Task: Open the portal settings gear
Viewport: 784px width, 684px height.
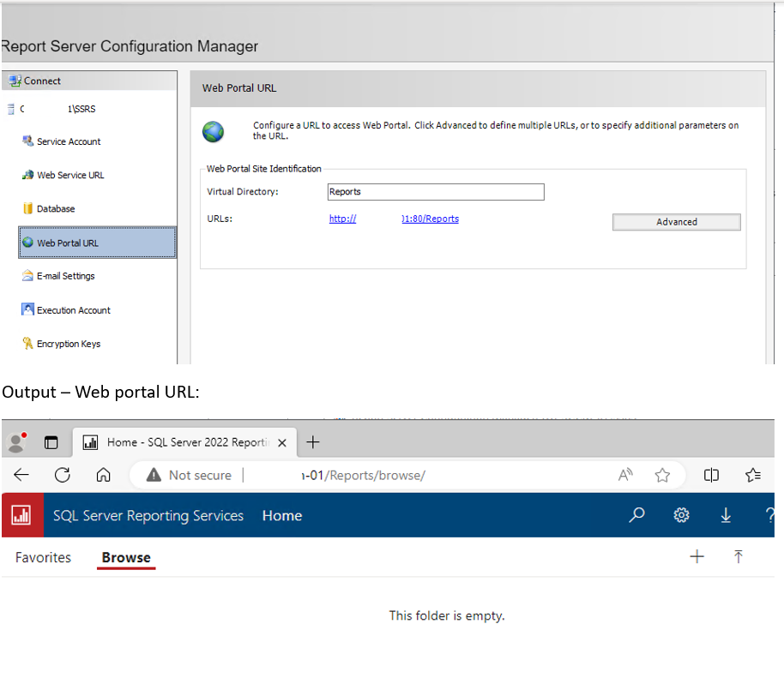Action: (x=681, y=515)
